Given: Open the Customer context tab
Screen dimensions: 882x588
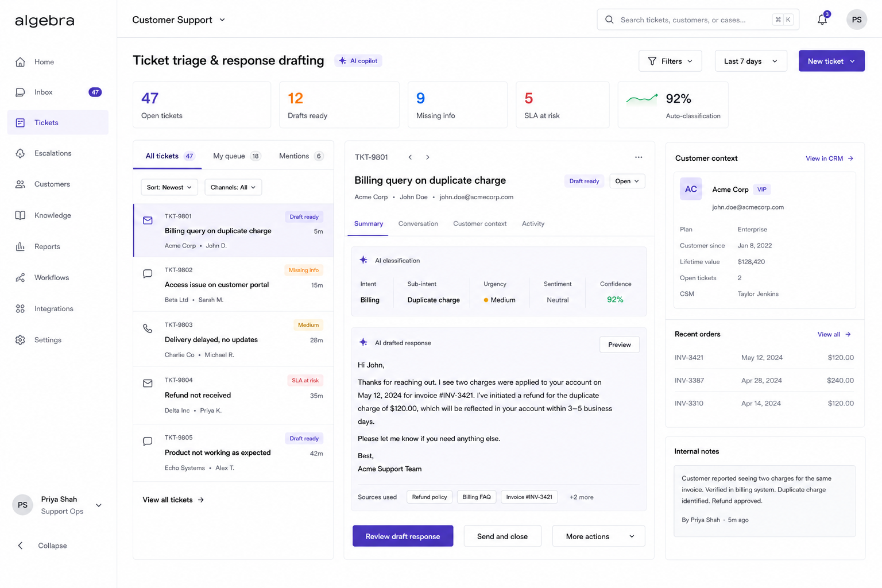Looking at the screenshot, I should click(479, 224).
